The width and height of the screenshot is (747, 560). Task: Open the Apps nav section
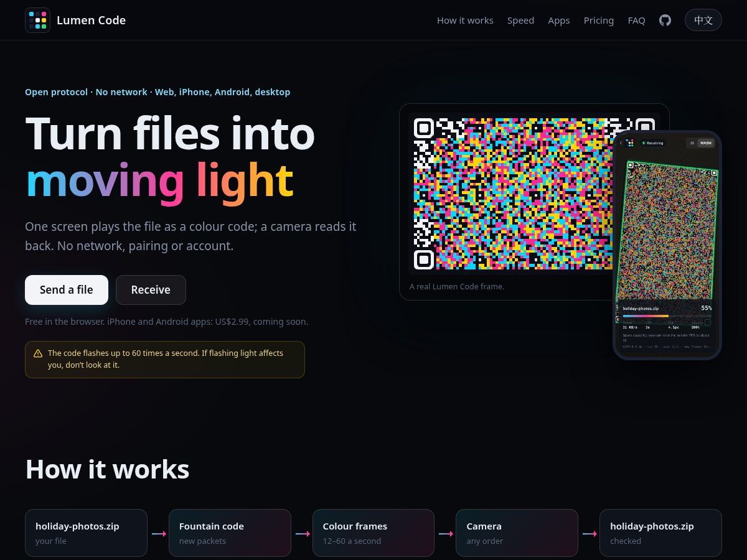pyautogui.click(x=559, y=21)
